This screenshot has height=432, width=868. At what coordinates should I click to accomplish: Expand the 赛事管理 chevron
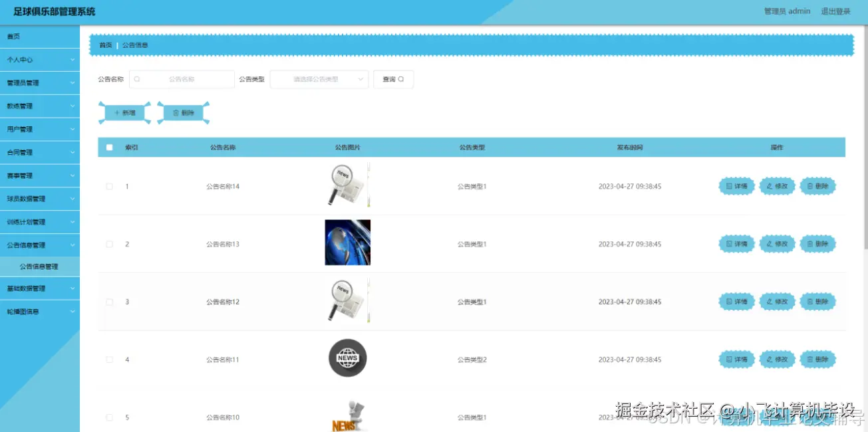[x=72, y=176]
